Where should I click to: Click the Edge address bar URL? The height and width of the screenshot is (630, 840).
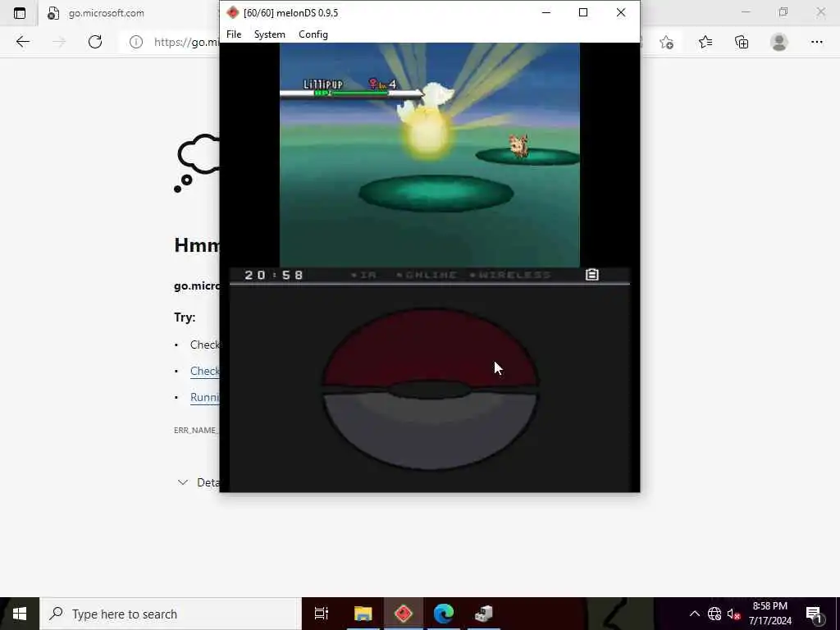(x=186, y=43)
